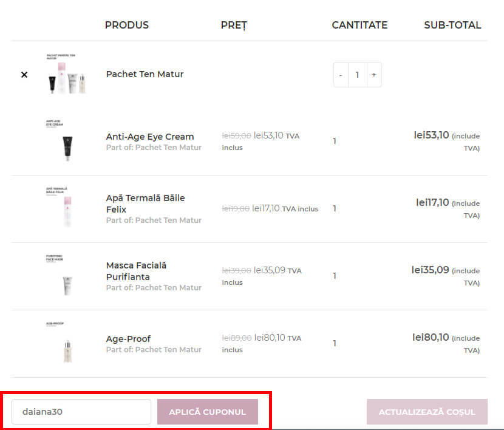504x430 pixels.
Task: Click the coupon code field containing daiana30
Action: pyautogui.click(x=81, y=412)
